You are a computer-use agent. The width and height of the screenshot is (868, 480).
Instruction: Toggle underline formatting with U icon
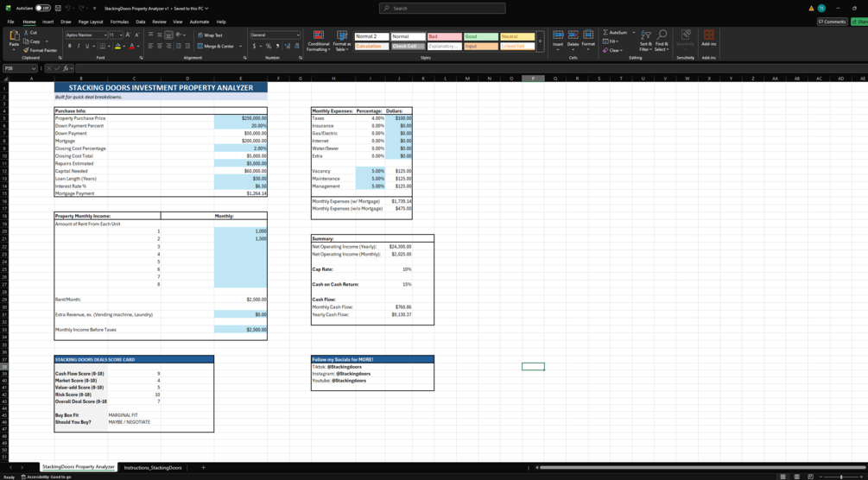click(x=87, y=46)
